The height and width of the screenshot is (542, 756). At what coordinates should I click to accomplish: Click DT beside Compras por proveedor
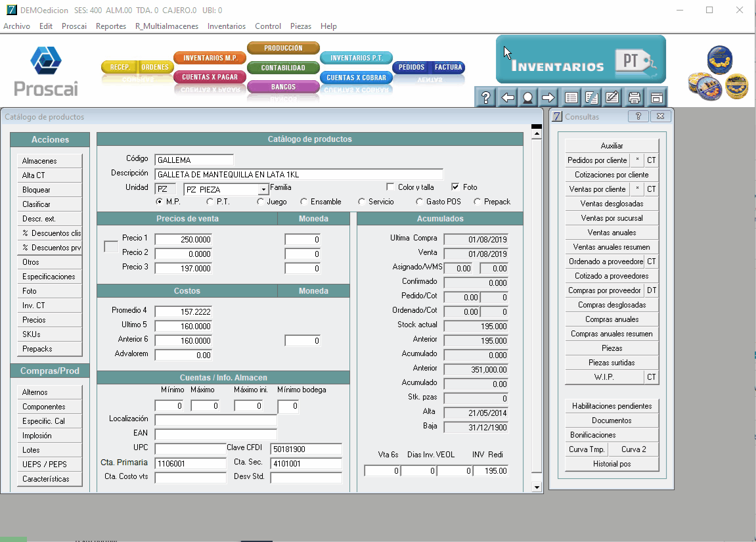tap(652, 290)
